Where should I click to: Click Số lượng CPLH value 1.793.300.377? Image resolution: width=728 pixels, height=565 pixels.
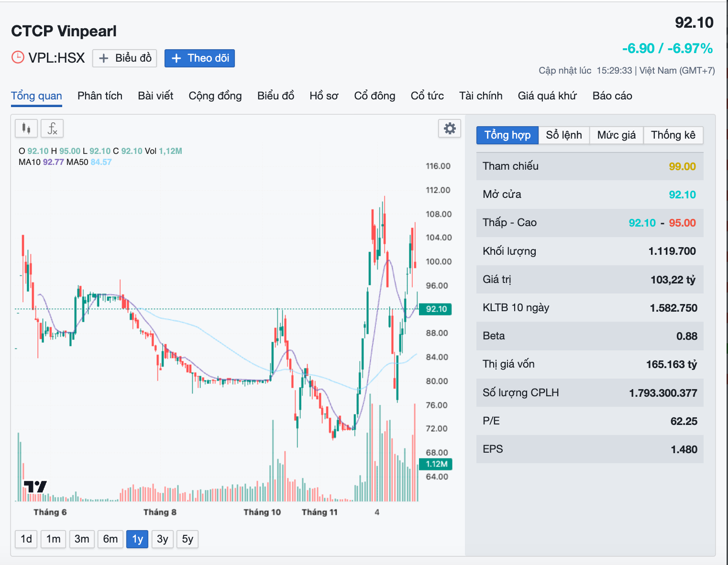pos(663,393)
